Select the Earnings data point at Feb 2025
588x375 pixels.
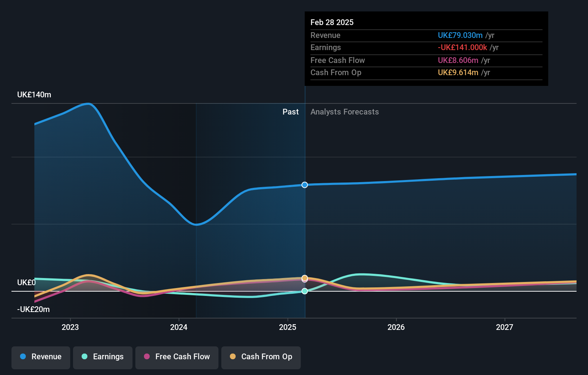(x=305, y=291)
